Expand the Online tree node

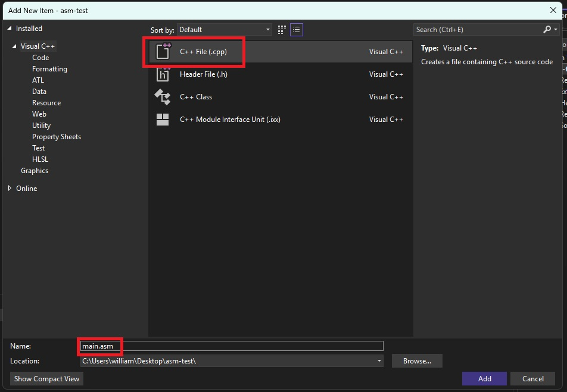click(10, 188)
